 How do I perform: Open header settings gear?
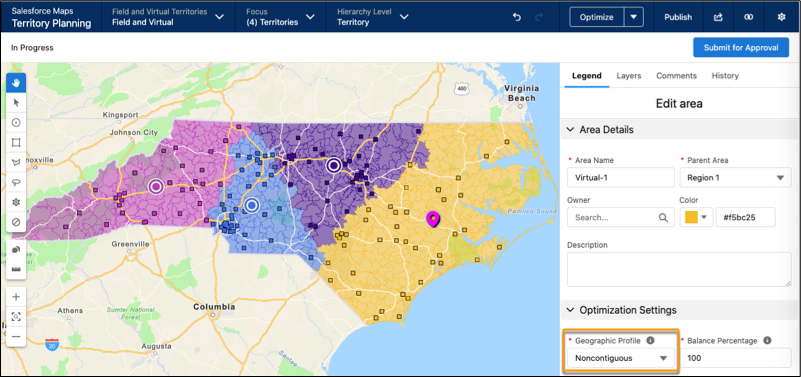point(781,17)
